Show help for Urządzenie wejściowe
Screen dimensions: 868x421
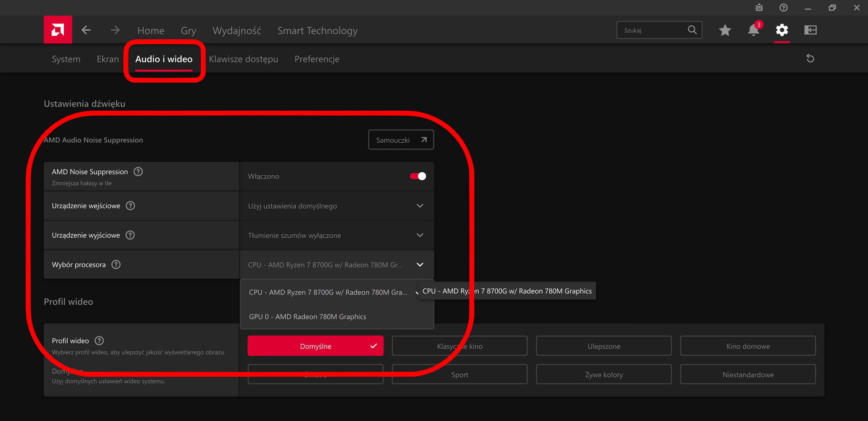coord(131,206)
